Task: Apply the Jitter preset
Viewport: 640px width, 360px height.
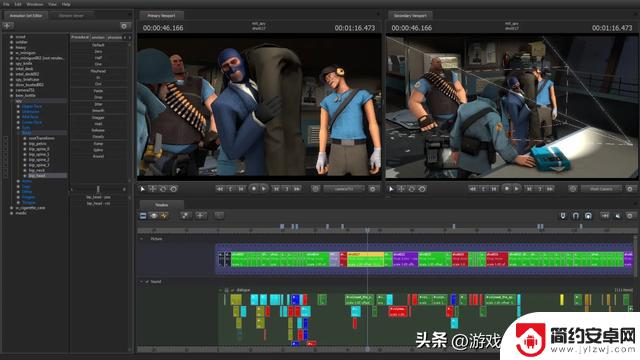Action: click(x=98, y=104)
